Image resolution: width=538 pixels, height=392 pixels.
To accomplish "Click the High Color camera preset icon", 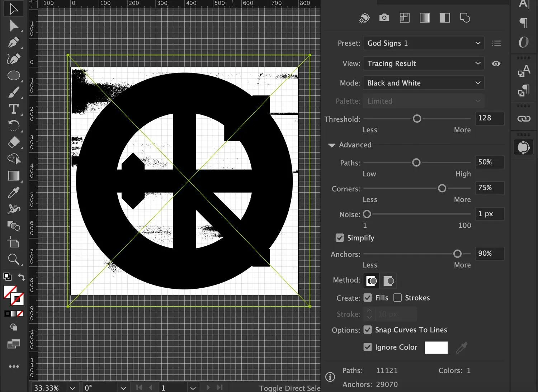I will pos(384,18).
